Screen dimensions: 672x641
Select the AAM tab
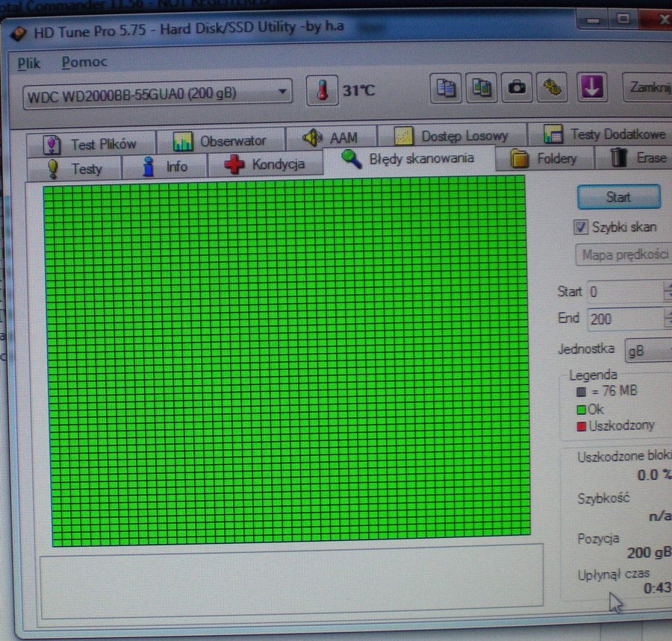(x=331, y=138)
